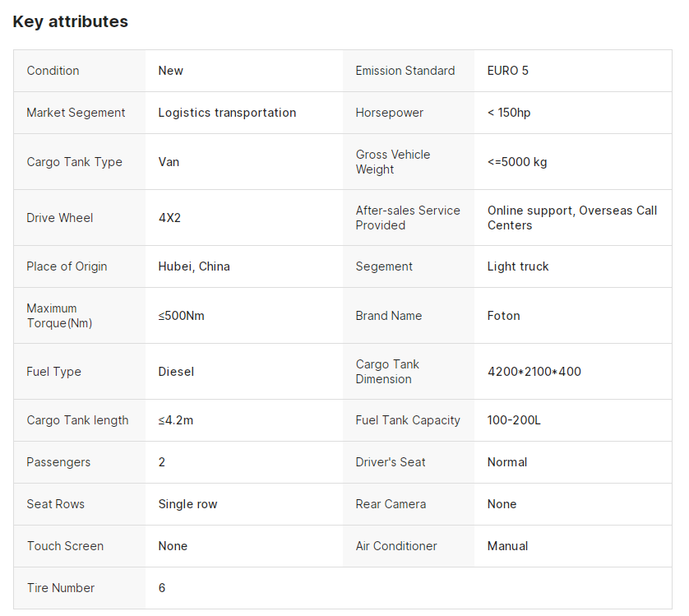The image size is (689, 616).
Task: Click the Light truck segment value
Action: pos(518,266)
